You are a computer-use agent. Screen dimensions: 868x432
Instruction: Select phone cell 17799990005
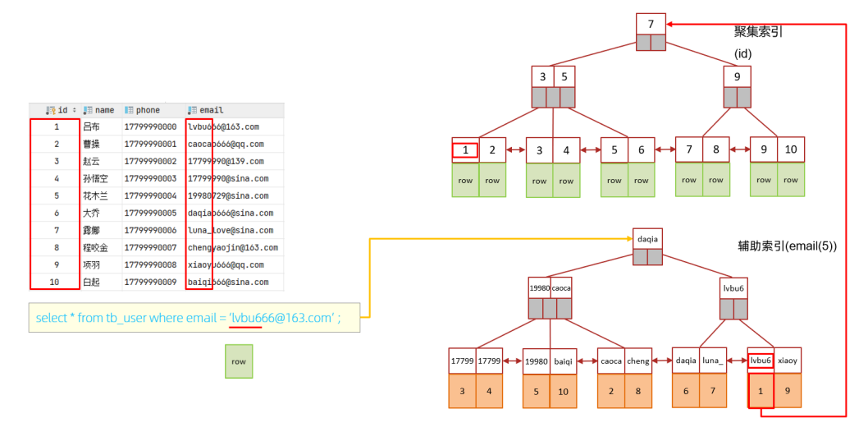(x=150, y=214)
